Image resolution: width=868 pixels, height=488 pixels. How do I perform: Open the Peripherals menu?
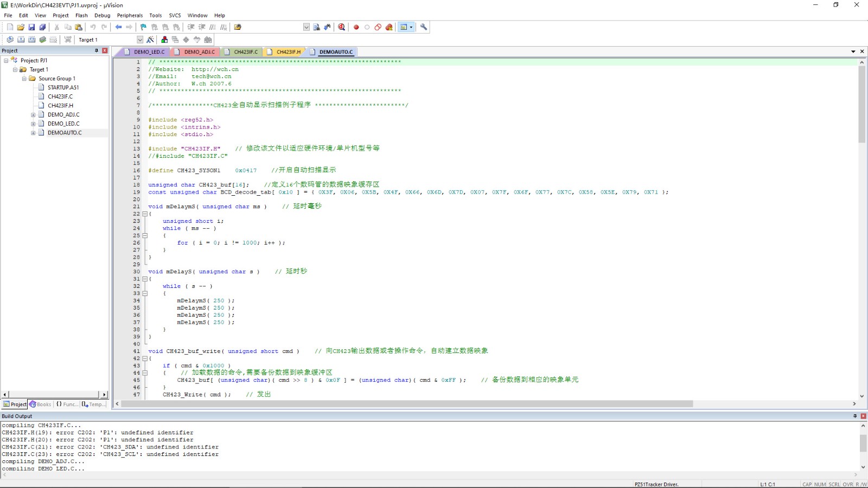[x=130, y=15]
